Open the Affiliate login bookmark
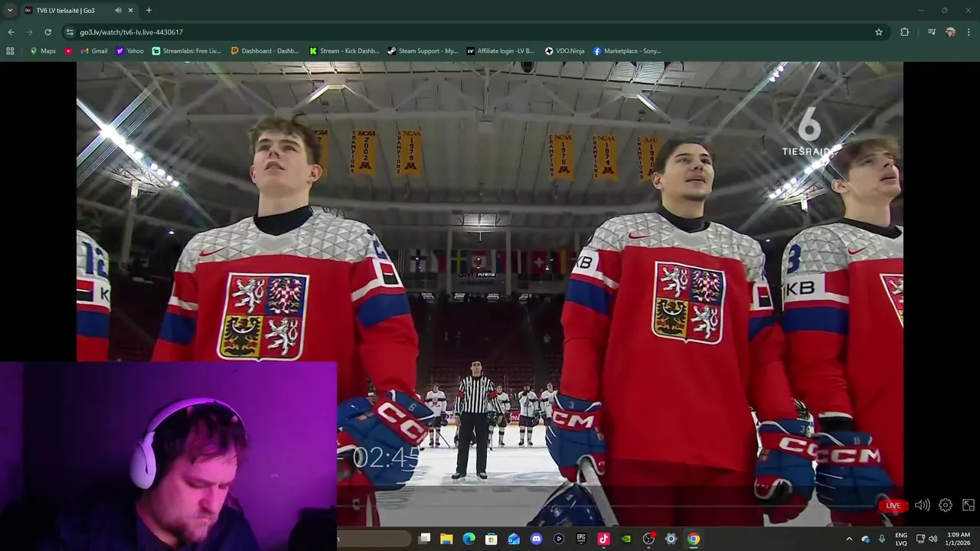 click(501, 51)
